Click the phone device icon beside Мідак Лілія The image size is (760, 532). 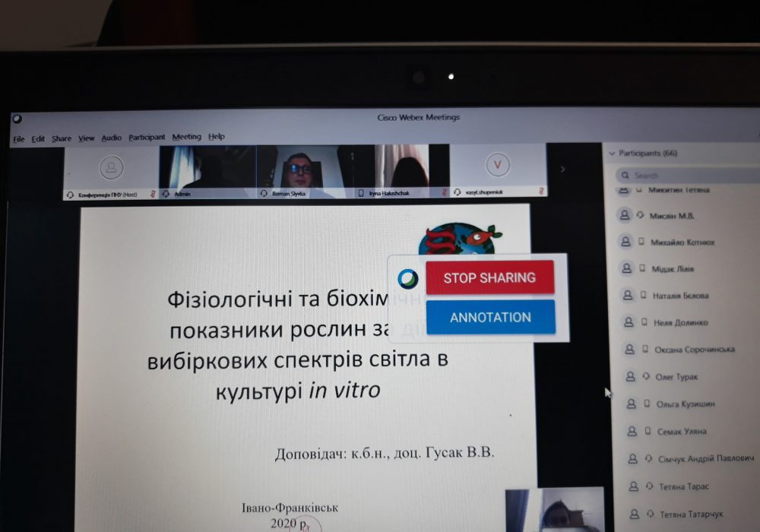pyautogui.click(x=642, y=269)
